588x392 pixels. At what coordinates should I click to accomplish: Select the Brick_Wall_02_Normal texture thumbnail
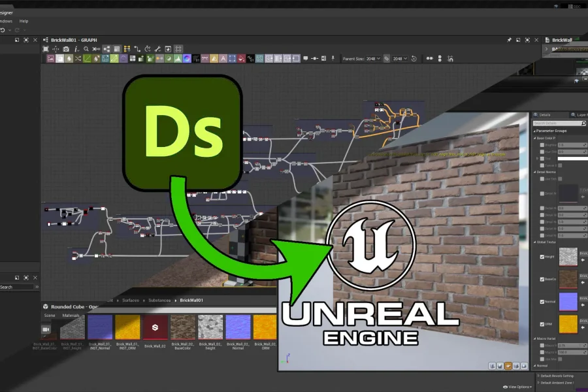238,327
